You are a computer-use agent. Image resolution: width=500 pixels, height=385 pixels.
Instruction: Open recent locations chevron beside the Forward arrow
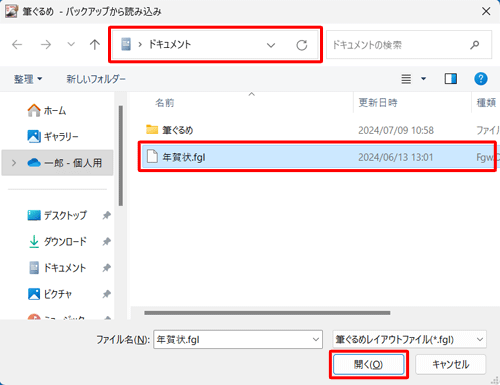pyautogui.click(x=71, y=44)
